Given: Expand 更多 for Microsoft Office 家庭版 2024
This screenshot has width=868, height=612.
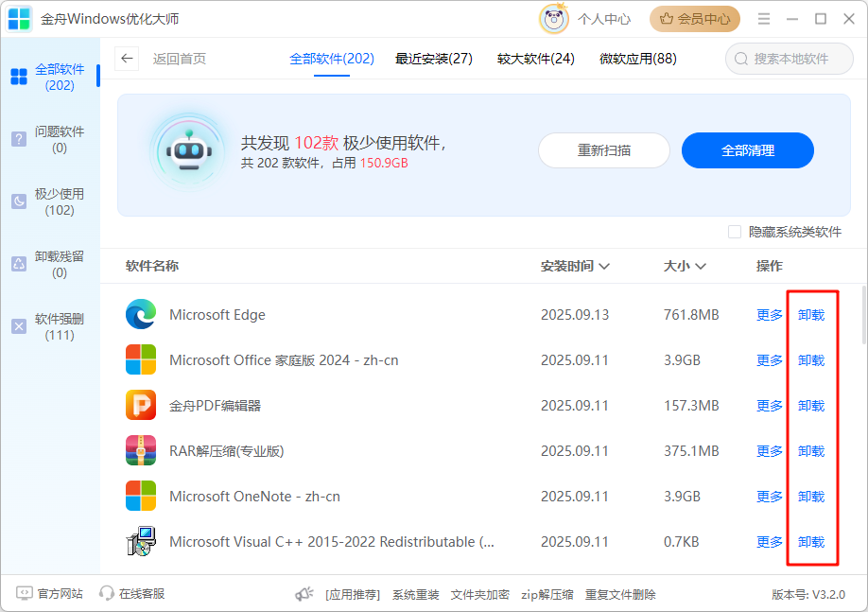Looking at the screenshot, I should pos(770,360).
